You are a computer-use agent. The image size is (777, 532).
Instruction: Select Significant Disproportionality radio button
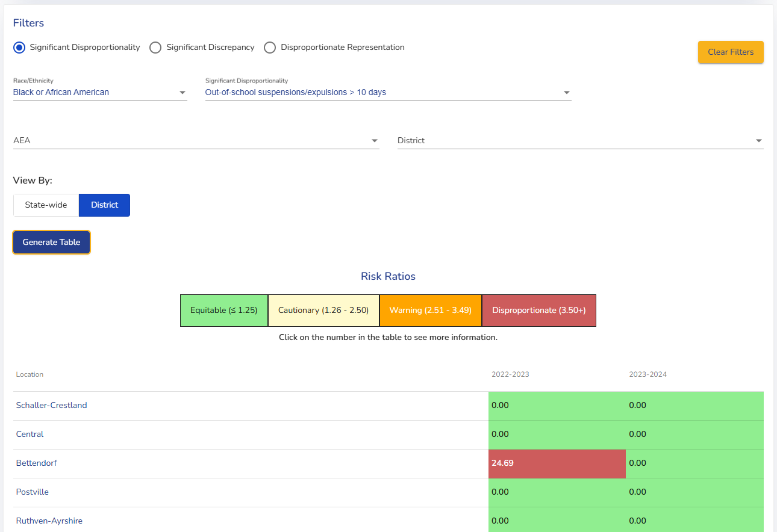tap(19, 48)
